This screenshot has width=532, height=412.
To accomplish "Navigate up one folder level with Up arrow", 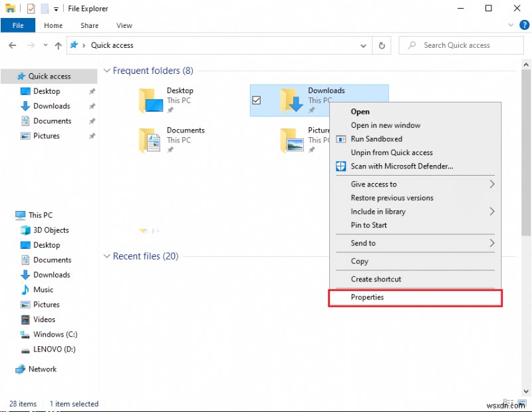I will 59,45.
